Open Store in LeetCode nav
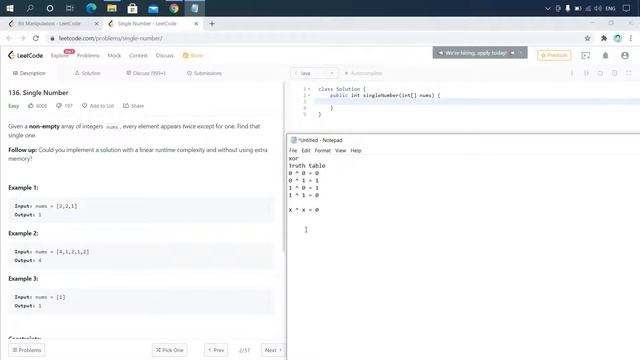This screenshot has width=640, height=360. tap(193, 55)
